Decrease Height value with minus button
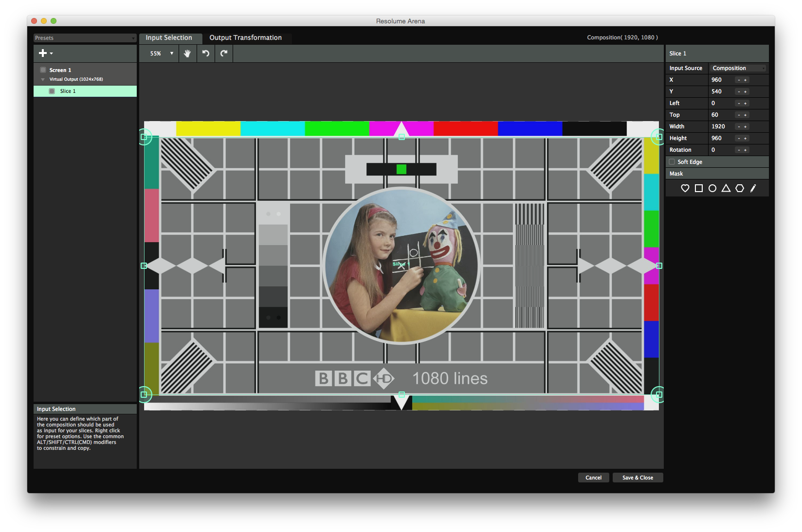802x532 pixels. pos(739,138)
